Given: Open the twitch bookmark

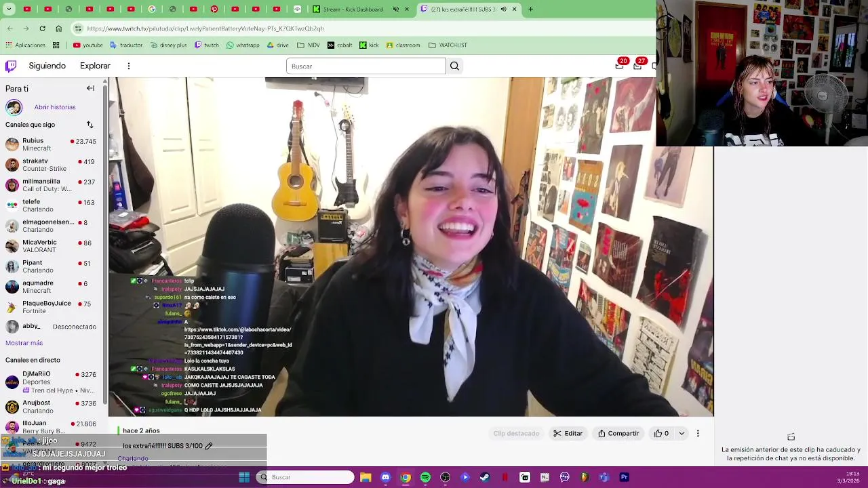Looking at the screenshot, I should click(207, 45).
